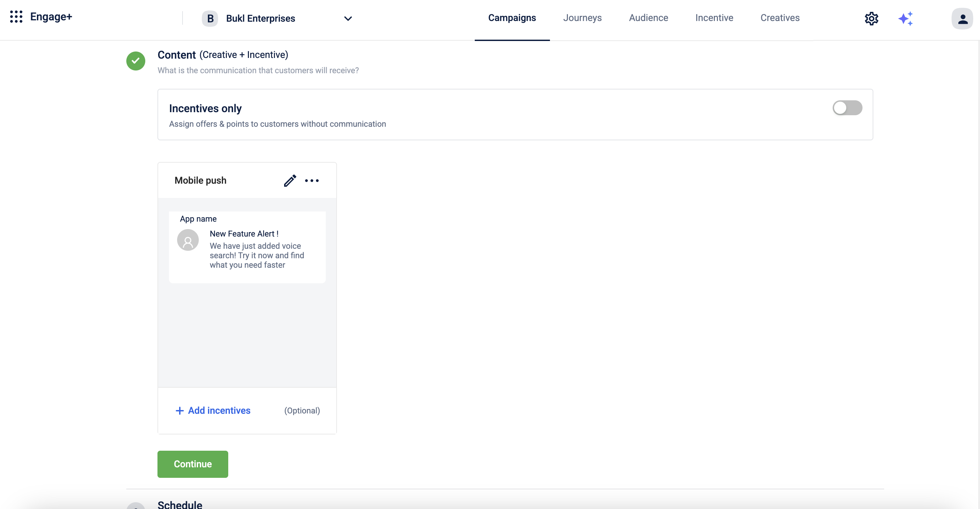Click the settings gear icon

click(x=871, y=18)
